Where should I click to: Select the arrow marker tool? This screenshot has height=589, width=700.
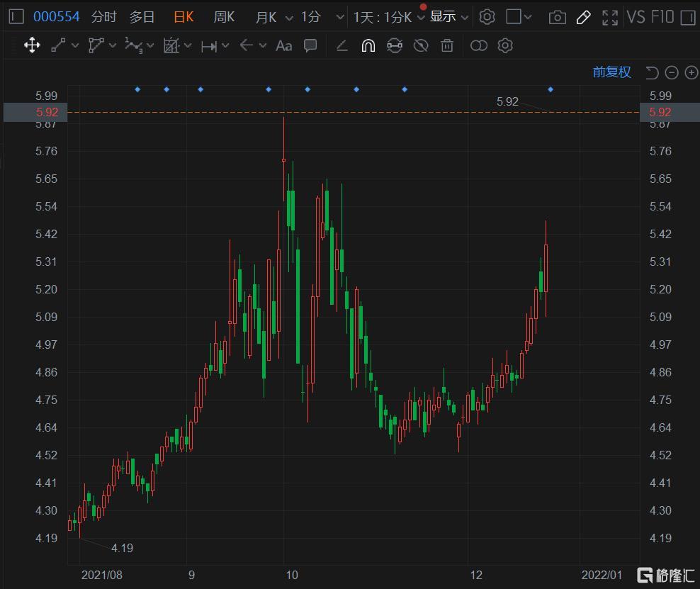[x=247, y=45]
